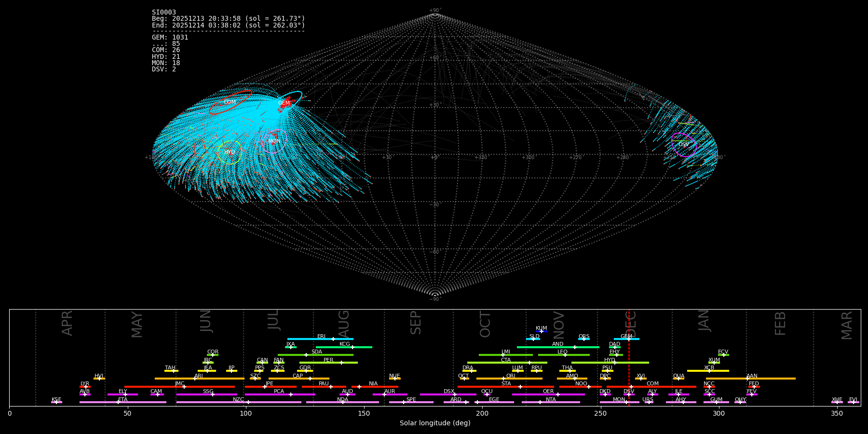Click the +300 longitude grid label

click(x=528, y=158)
